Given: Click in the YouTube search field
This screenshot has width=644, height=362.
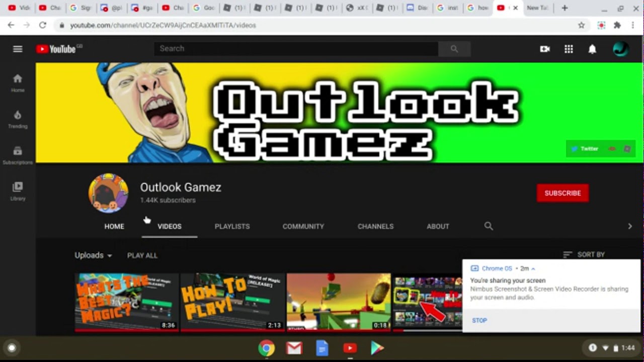Looking at the screenshot, I should [x=296, y=49].
